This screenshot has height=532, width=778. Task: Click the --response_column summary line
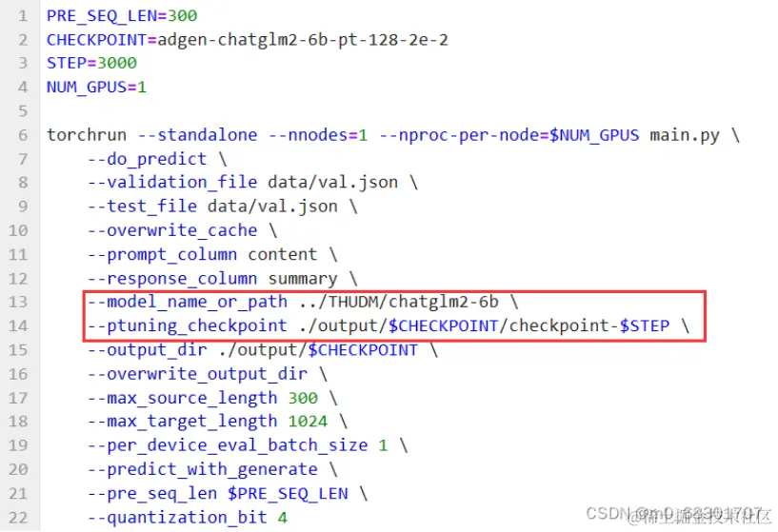click(222, 279)
